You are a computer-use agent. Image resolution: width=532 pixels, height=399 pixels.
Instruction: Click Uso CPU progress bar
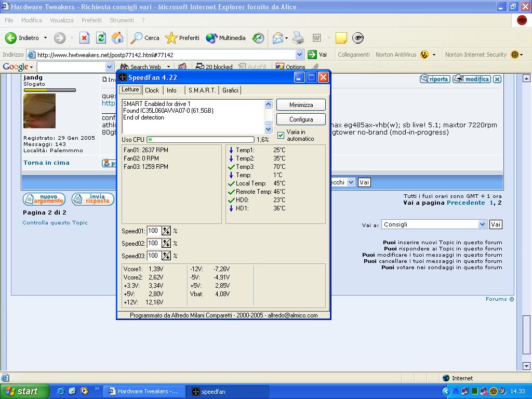coord(201,139)
